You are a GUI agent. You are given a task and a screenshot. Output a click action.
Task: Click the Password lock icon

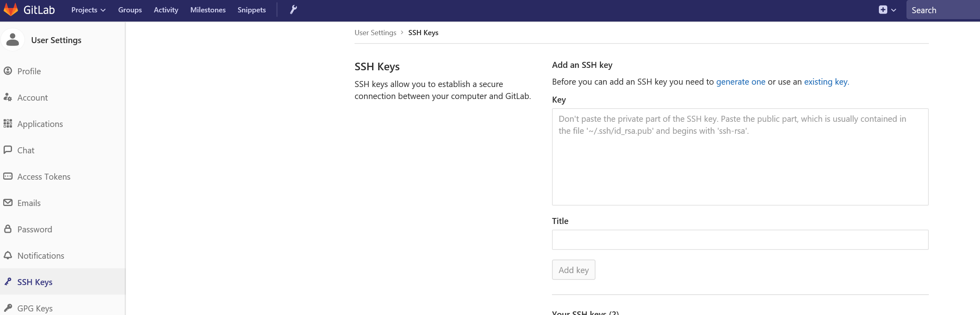pos(8,229)
